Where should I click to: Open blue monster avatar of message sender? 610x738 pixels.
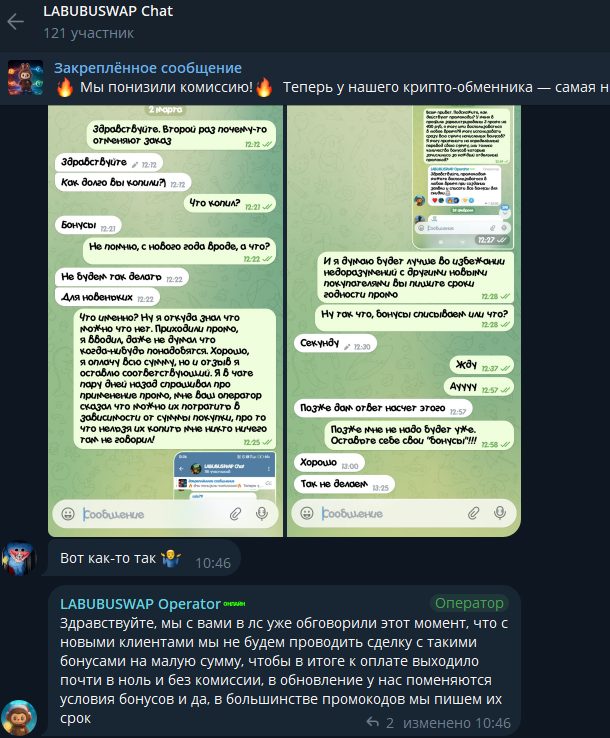(x=18, y=558)
